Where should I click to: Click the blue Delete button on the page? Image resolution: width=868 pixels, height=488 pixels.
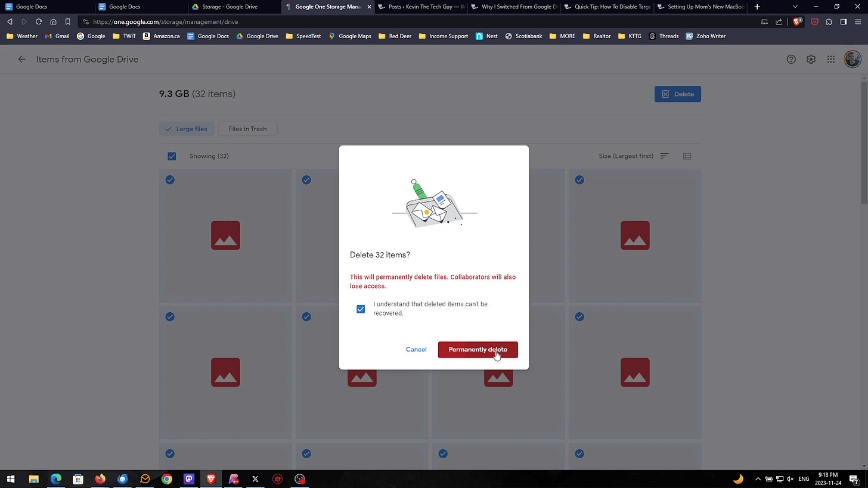coord(678,94)
